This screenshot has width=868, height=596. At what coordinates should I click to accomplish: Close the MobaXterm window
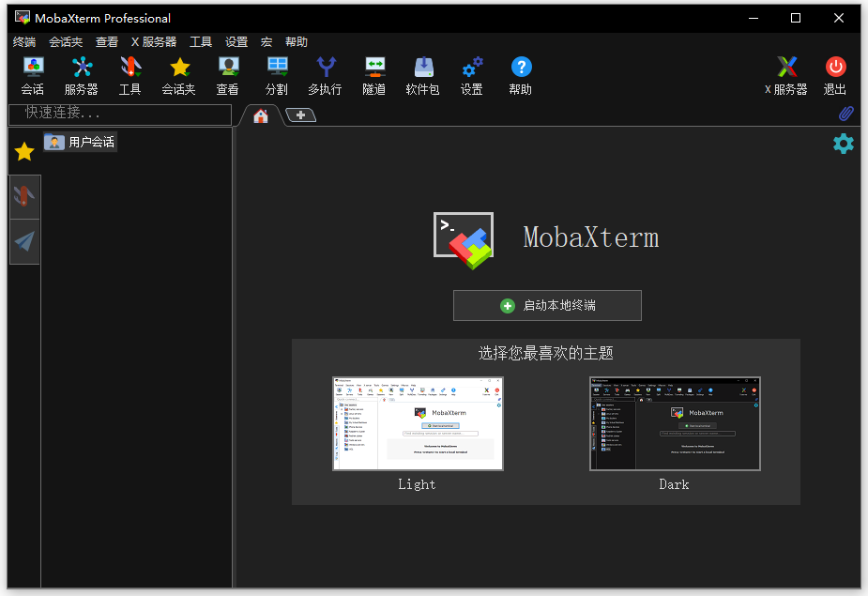click(x=839, y=18)
